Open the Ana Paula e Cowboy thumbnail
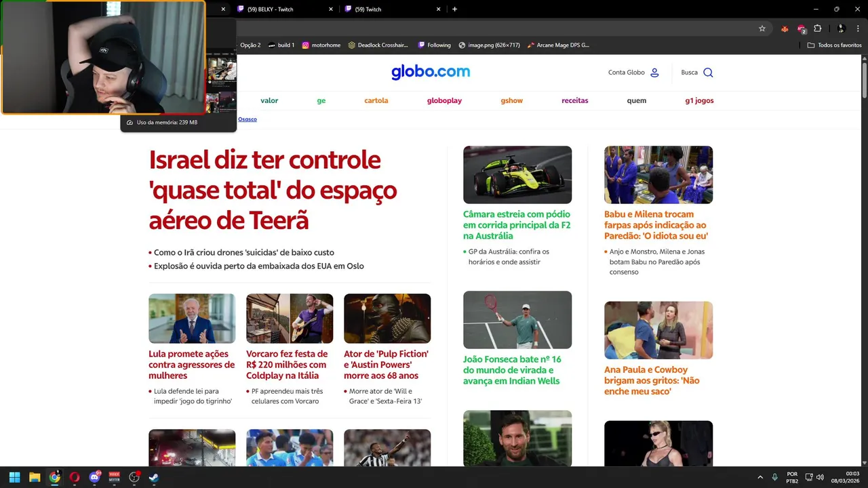The image size is (868, 488). pos(658,330)
